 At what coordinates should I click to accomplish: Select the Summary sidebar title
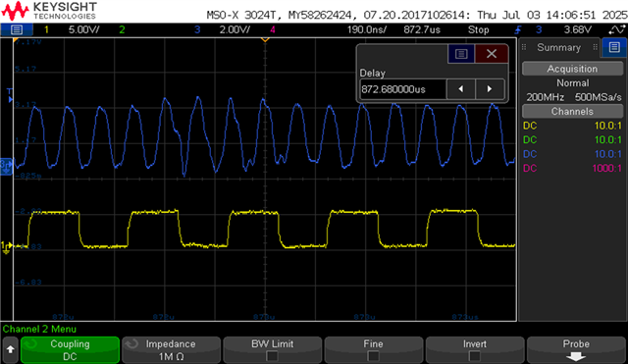(x=558, y=48)
